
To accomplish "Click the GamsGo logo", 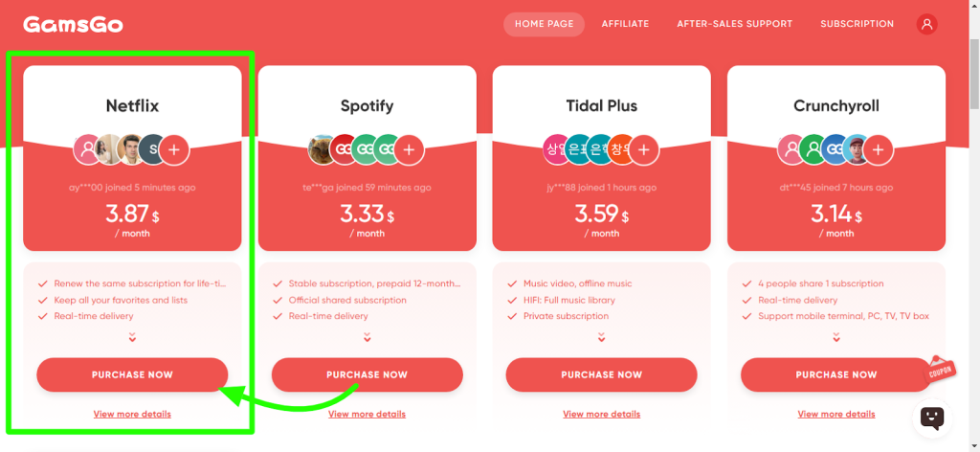I will [73, 24].
